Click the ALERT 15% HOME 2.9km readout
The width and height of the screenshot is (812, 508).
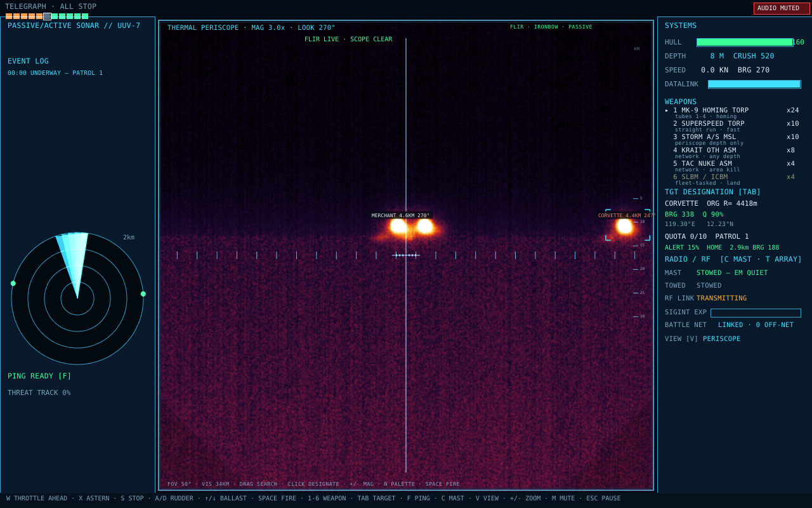click(x=722, y=248)
